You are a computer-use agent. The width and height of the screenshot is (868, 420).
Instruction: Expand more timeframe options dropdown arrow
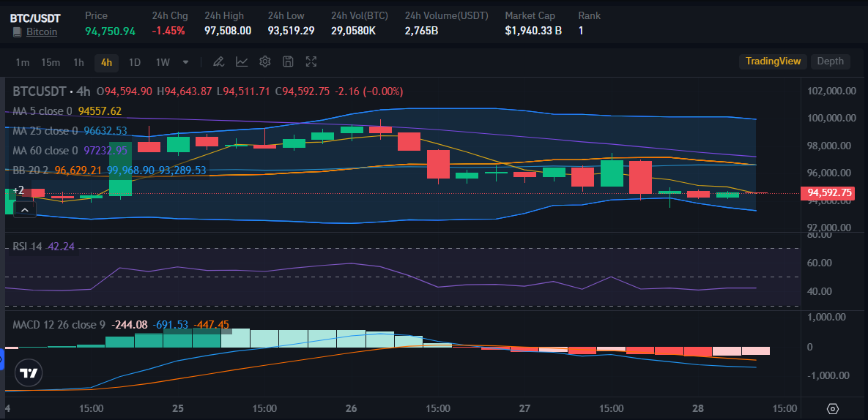click(185, 62)
